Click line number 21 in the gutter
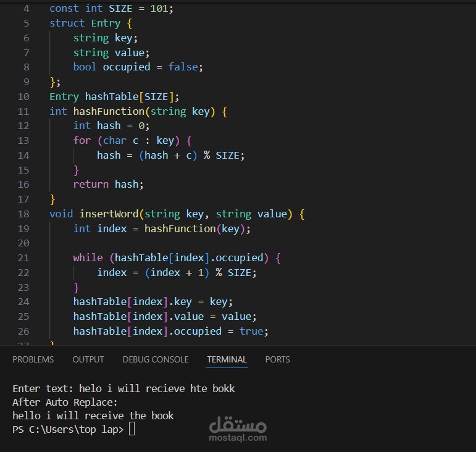 (23, 258)
